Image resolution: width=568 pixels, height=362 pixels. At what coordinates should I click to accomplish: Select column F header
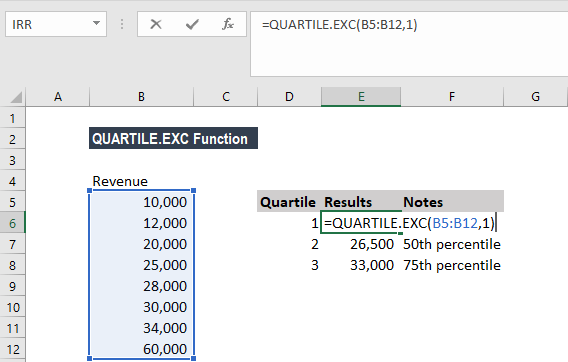pos(452,97)
